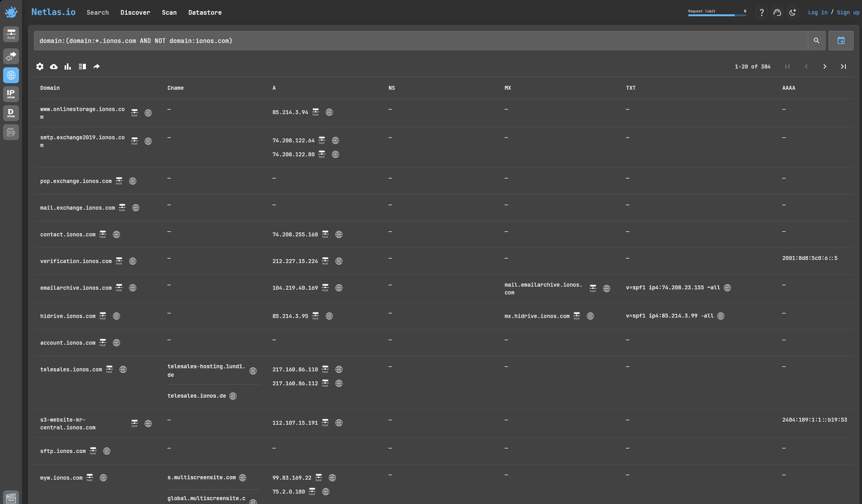
Task: Open the Discover menu
Action: click(135, 12)
